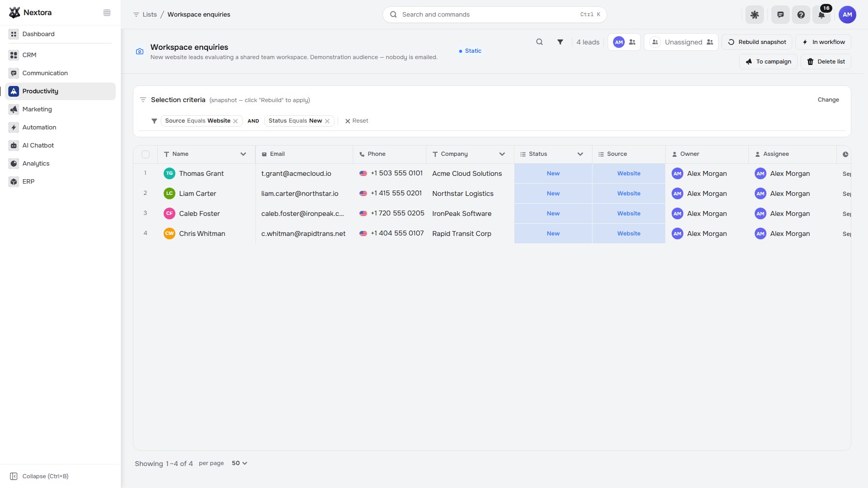Click the clock column header icon
868x488 pixels.
(846, 154)
